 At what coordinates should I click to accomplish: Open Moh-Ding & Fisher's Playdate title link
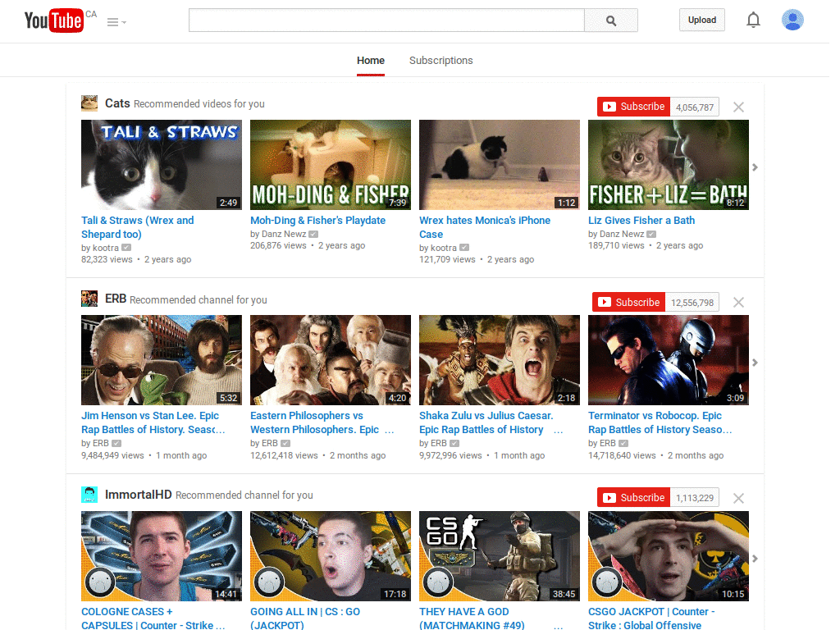[317, 220]
